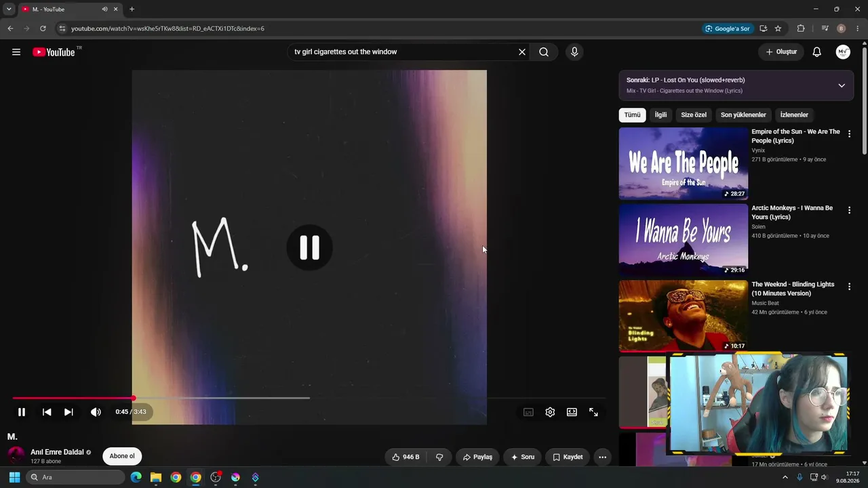
Task: Open the Chrome profile avatar
Action: point(842,28)
